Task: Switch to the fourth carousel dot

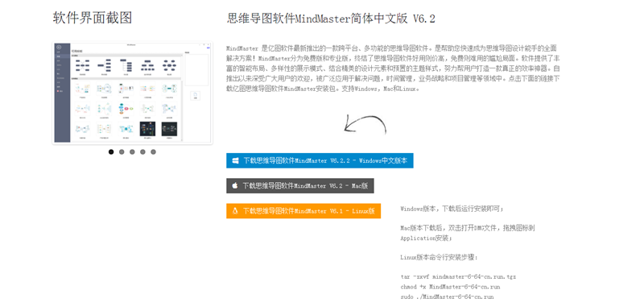Action: click(x=142, y=151)
